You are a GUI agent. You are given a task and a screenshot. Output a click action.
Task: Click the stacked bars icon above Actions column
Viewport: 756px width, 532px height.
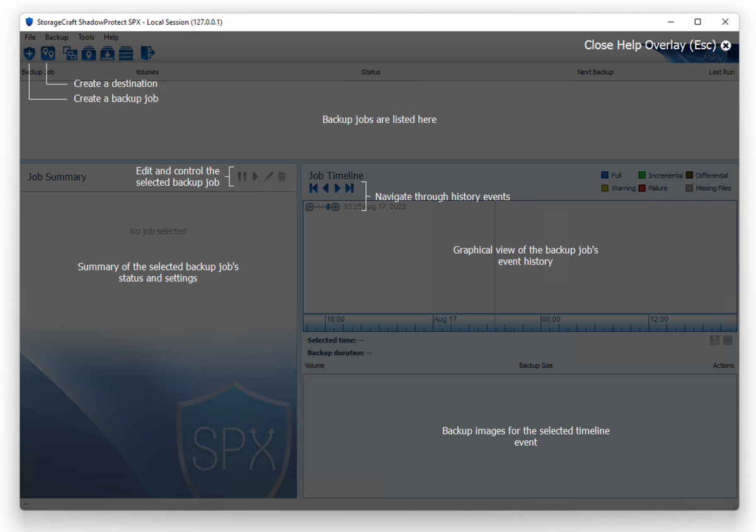point(728,341)
